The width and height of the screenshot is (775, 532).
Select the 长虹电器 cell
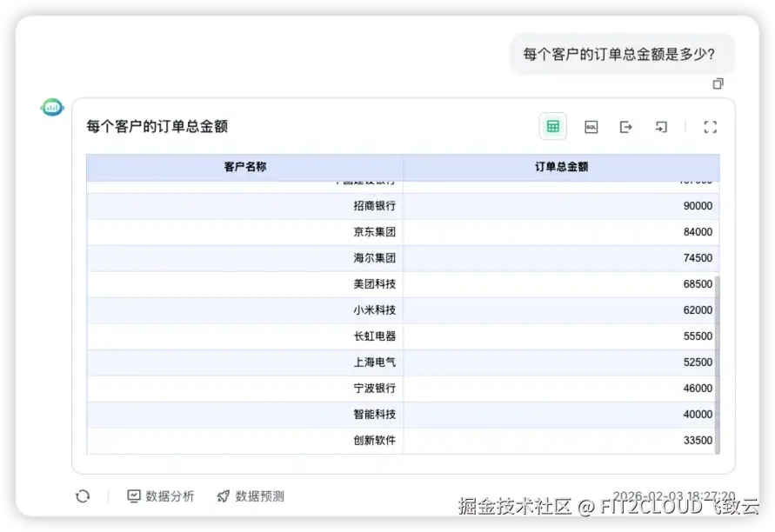pyautogui.click(x=244, y=336)
